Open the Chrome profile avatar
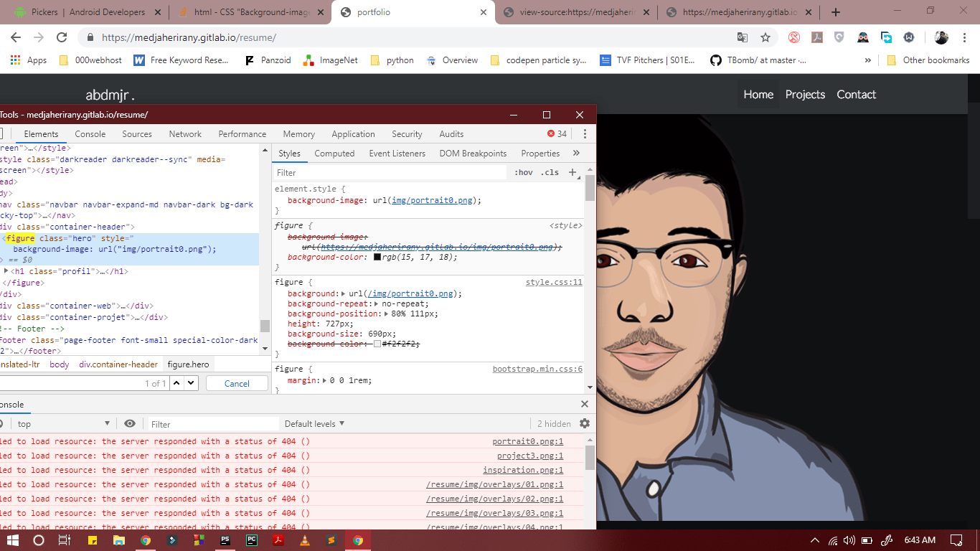This screenshot has height=551, width=980. 941,37
